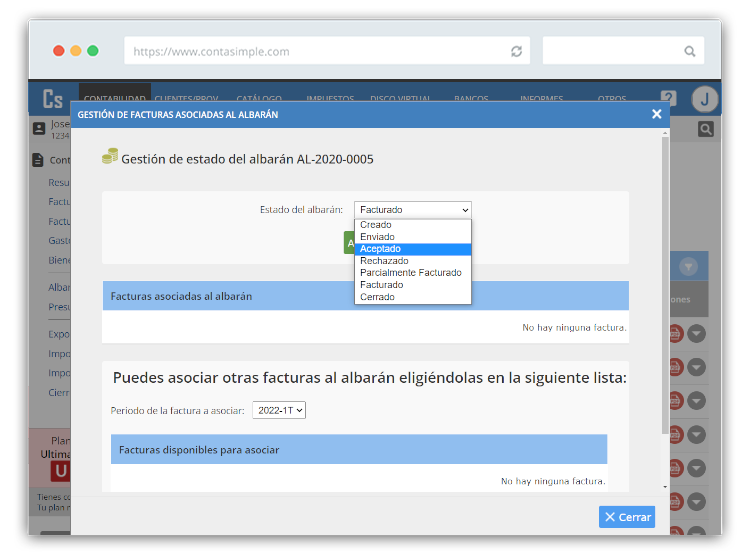Open the Estado del albarán dropdown

[413, 210]
